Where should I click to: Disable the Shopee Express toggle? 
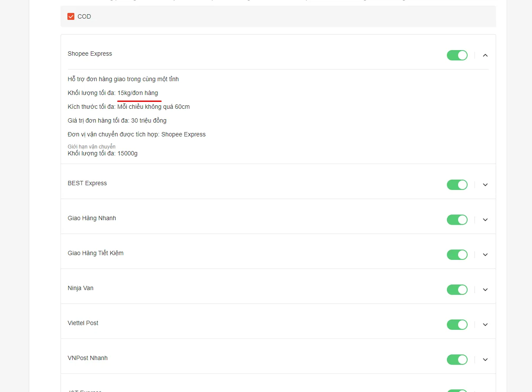click(x=457, y=55)
